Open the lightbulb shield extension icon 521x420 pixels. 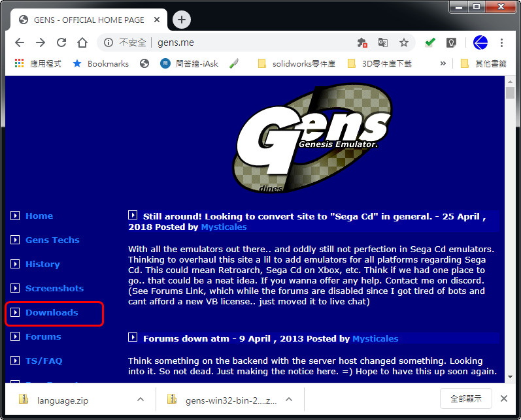[451, 42]
